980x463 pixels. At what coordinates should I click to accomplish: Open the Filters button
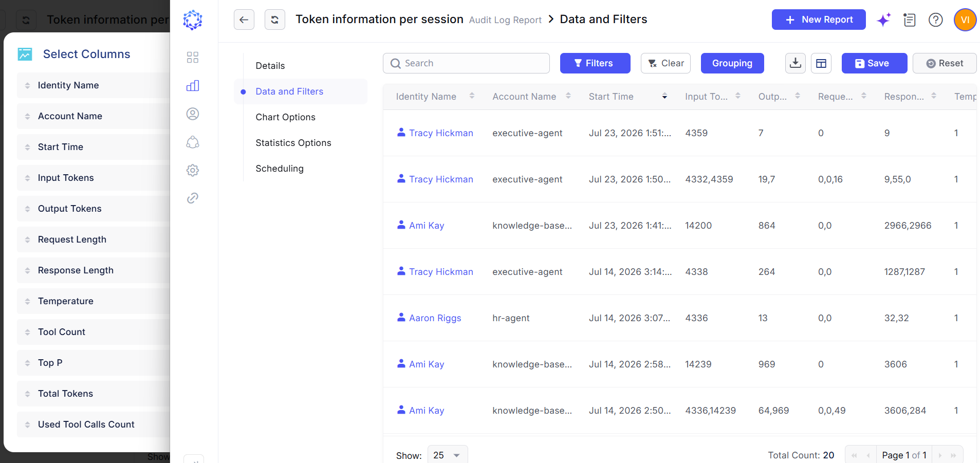tap(595, 63)
